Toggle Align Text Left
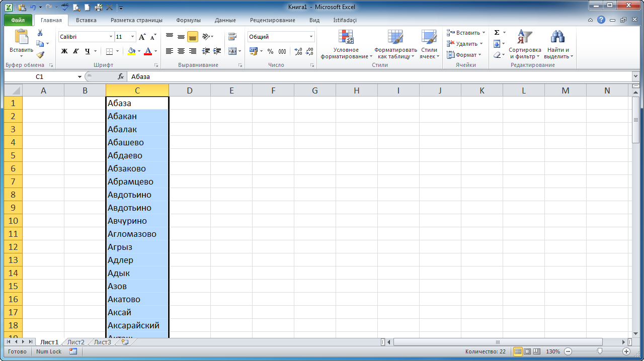The height and width of the screenshot is (361, 644). click(x=170, y=51)
